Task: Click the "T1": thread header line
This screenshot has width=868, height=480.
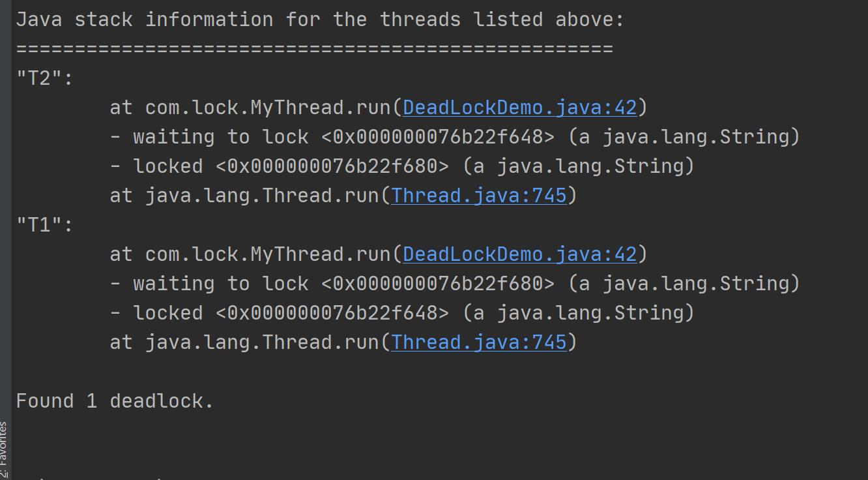Action: click(45, 225)
